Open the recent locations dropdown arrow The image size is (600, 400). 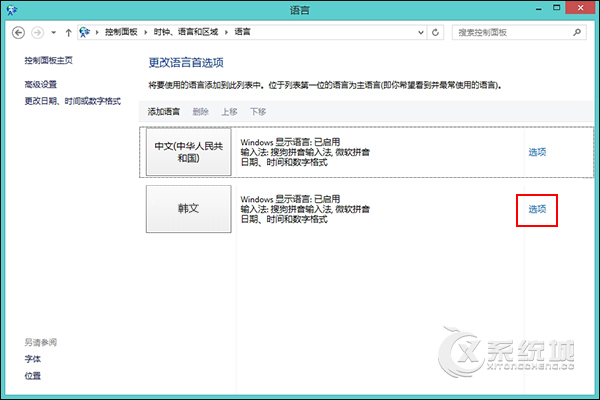tap(54, 33)
